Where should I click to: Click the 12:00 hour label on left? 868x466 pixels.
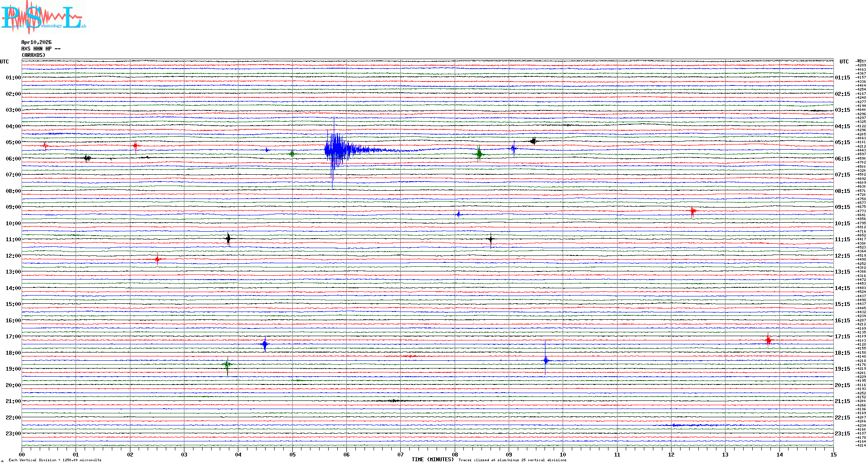click(x=13, y=256)
